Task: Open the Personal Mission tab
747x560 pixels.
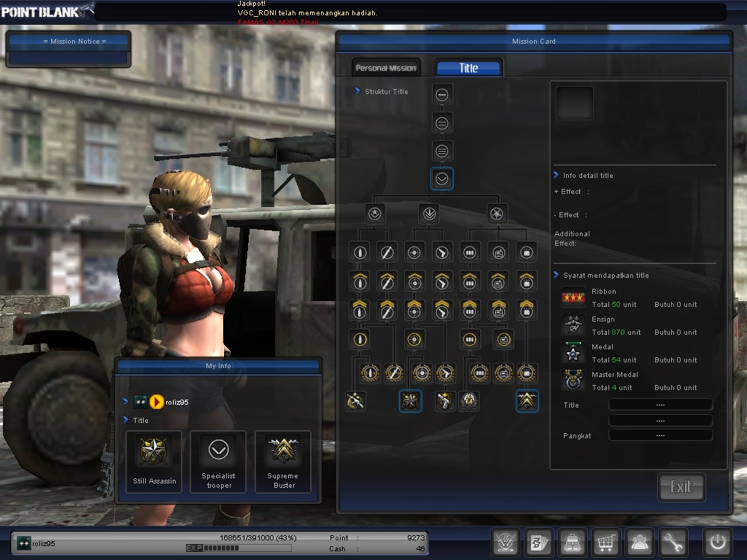Action: click(386, 68)
